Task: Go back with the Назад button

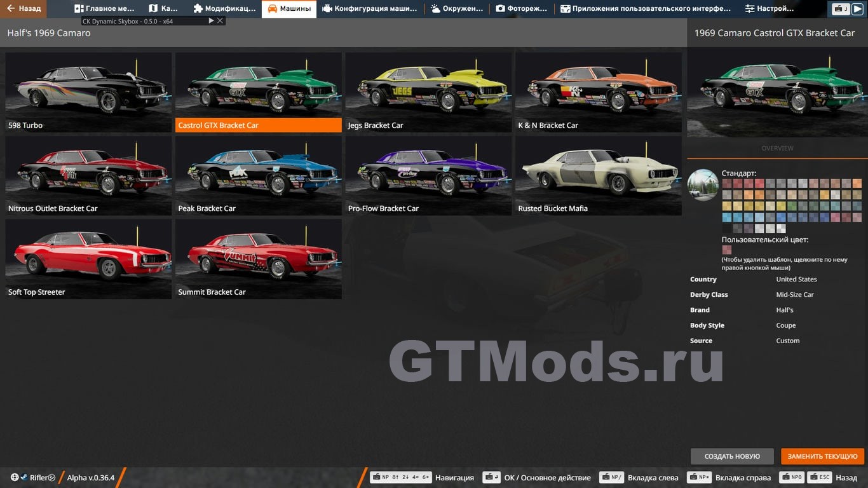Action: [24, 9]
